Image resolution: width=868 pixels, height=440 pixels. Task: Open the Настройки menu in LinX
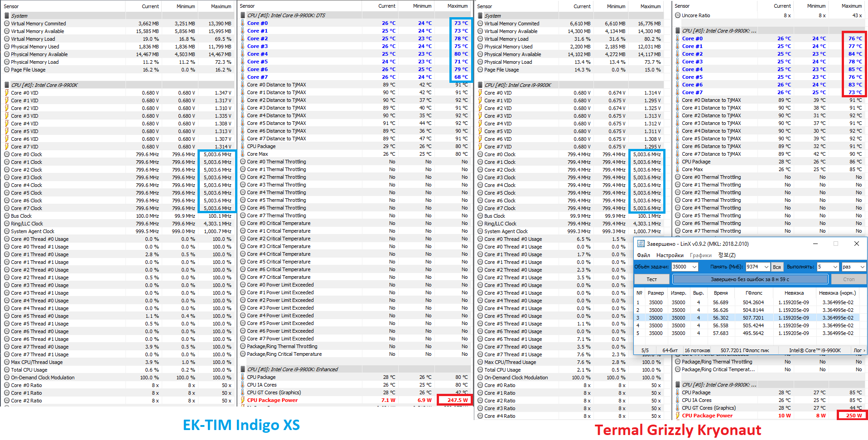point(670,255)
